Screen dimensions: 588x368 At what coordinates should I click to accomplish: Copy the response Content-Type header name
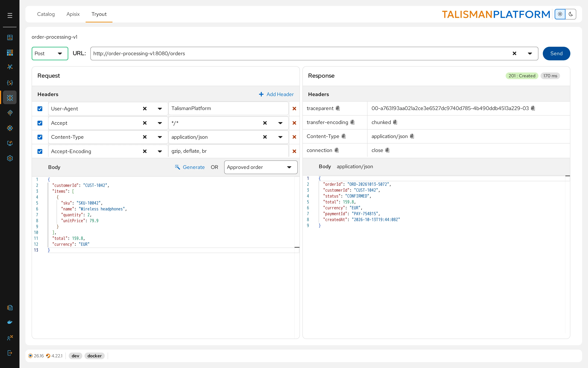(x=344, y=136)
